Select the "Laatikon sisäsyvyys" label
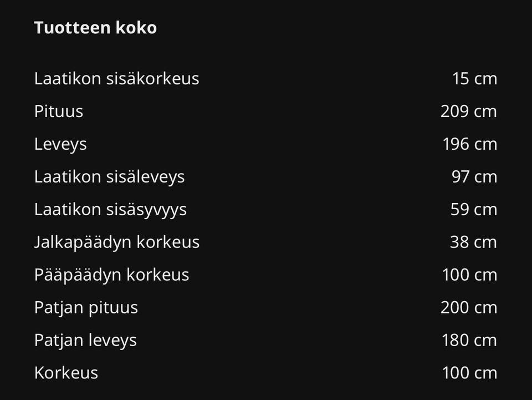Image resolution: width=532 pixels, height=400 pixels. point(110,209)
